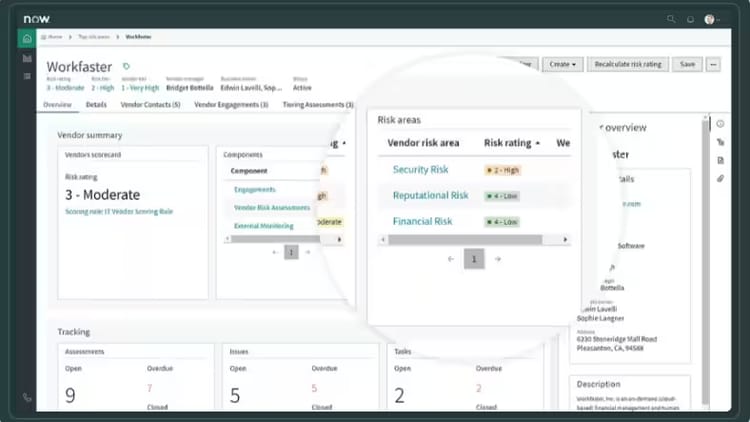Click Assessments overdue count 7

[x=150, y=388]
